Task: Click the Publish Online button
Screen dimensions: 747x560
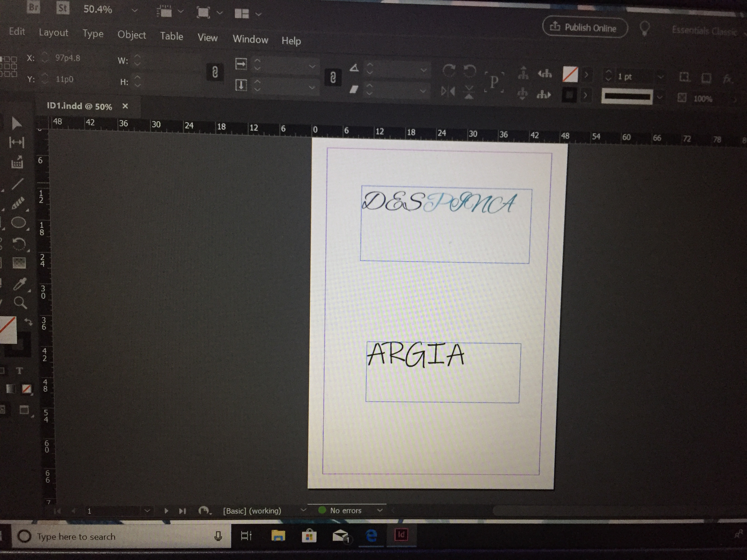Action: pos(585,27)
